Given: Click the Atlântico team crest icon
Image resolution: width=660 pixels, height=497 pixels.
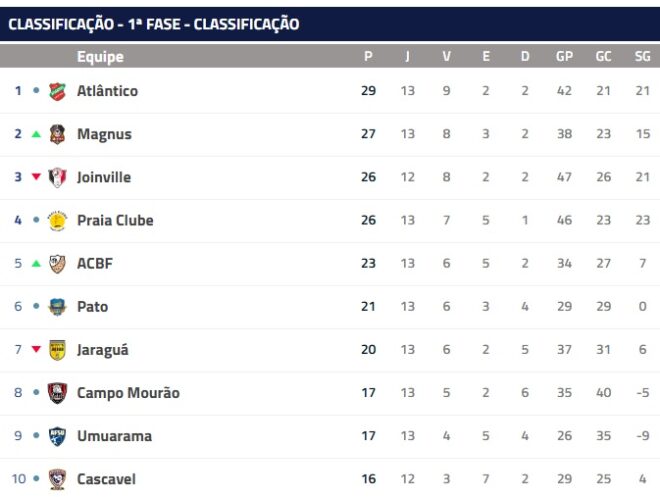Looking at the screenshot, I should tap(57, 91).
